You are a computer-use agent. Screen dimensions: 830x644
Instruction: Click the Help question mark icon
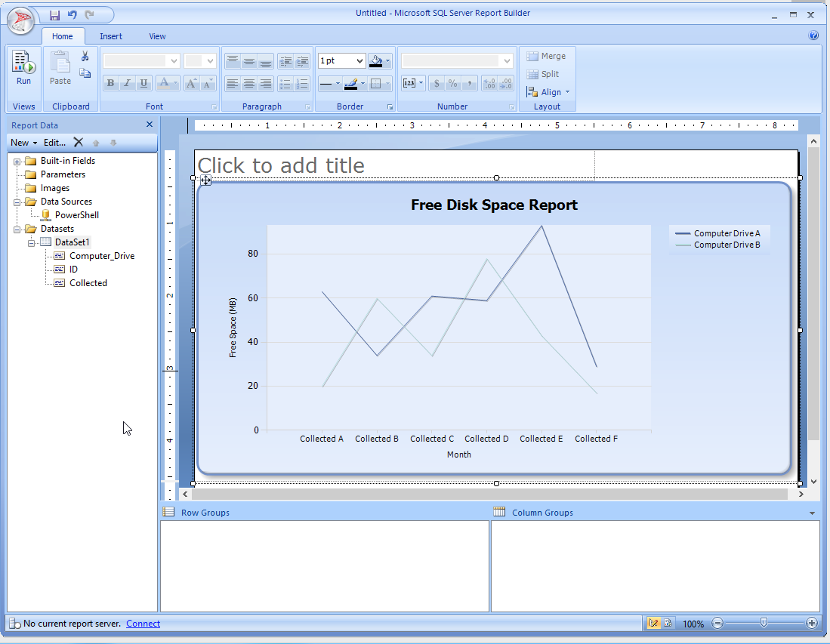click(x=813, y=35)
